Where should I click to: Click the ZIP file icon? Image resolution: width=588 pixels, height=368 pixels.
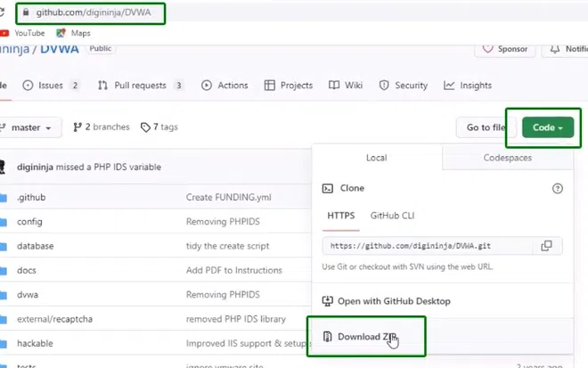coord(327,337)
